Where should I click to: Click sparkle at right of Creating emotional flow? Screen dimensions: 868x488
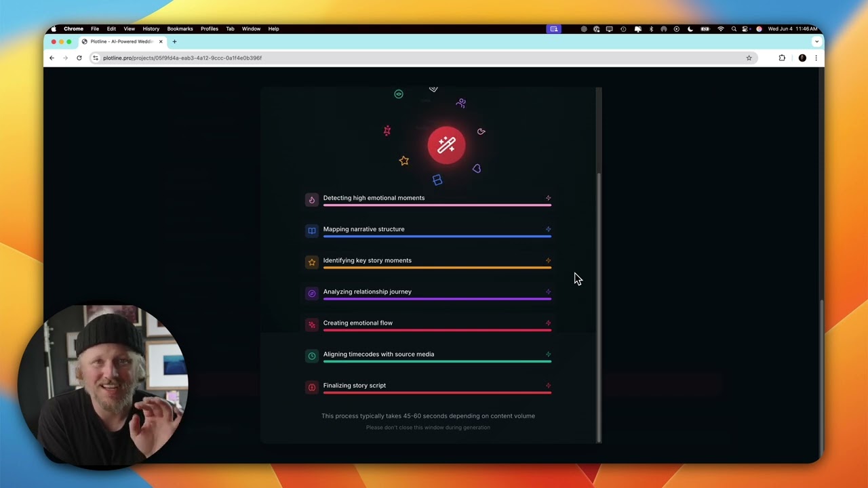548,323
